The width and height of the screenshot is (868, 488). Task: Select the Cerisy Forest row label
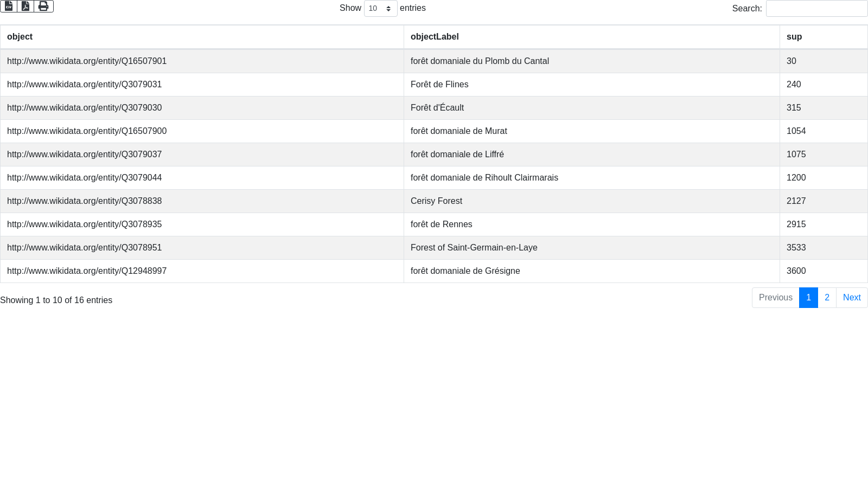(x=436, y=201)
